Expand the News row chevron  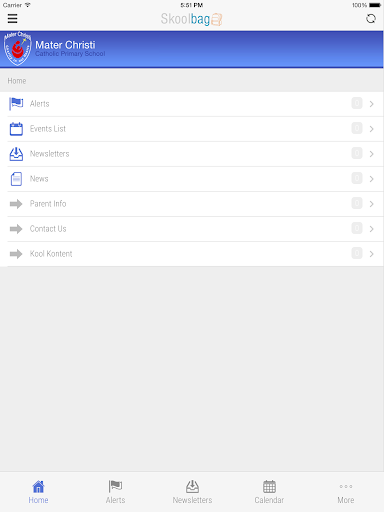pyautogui.click(x=371, y=179)
